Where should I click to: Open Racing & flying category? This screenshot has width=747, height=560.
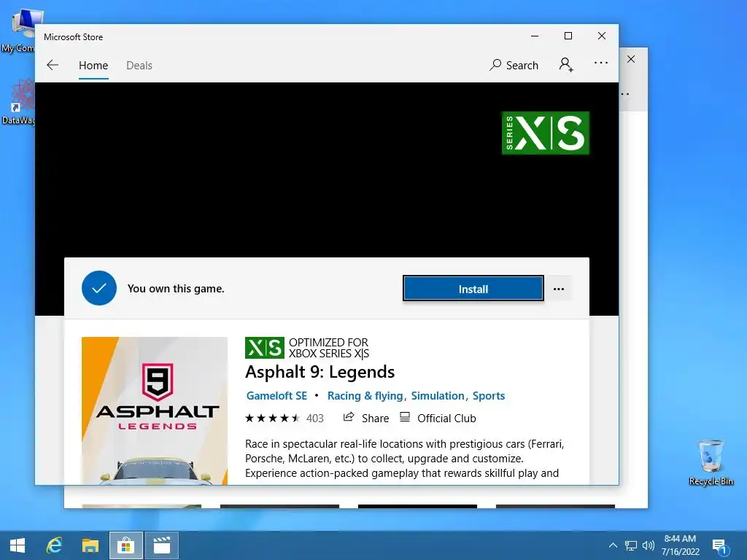[365, 396]
